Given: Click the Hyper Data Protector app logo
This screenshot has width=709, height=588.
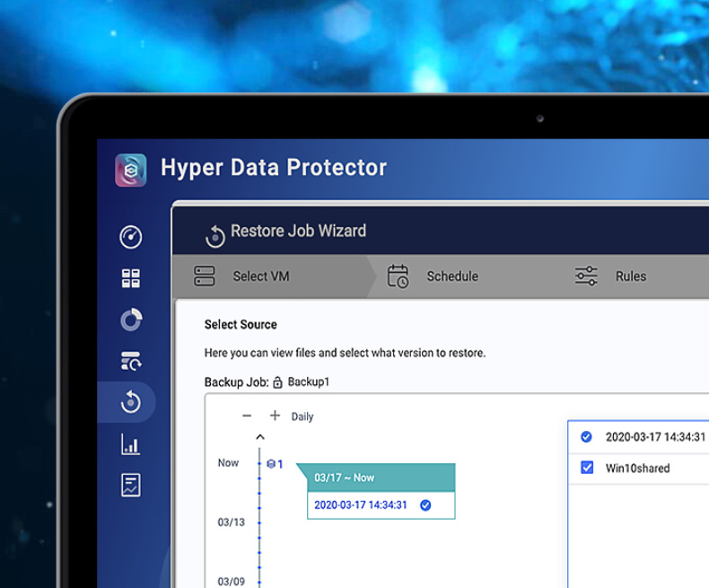Looking at the screenshot, I should pos(131,170).
